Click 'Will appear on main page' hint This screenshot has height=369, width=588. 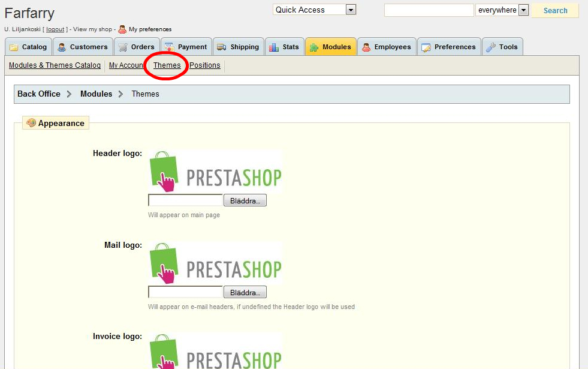point(184,215)
